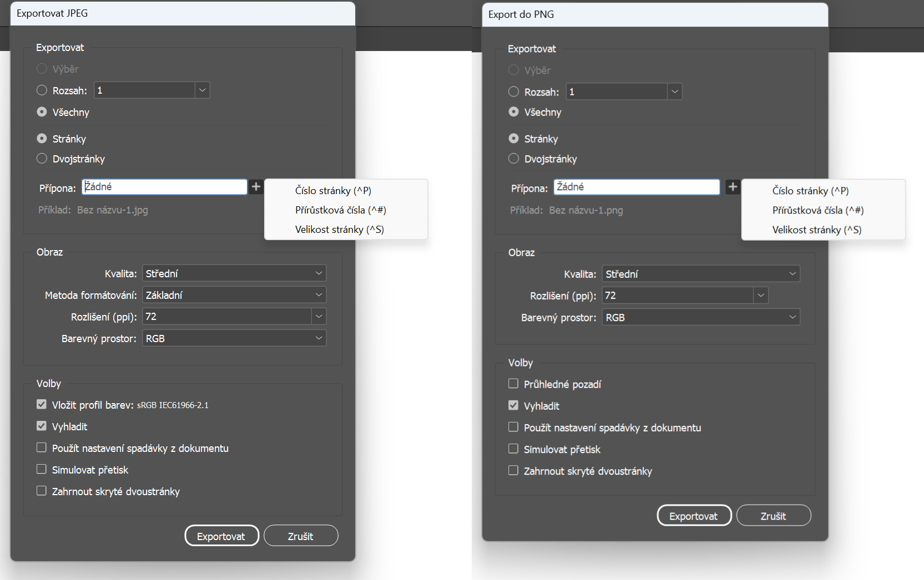Toggle Vyhladit checkbox in Export do PNG dialog
The image size is (924, 580).
tap(513, 405)
